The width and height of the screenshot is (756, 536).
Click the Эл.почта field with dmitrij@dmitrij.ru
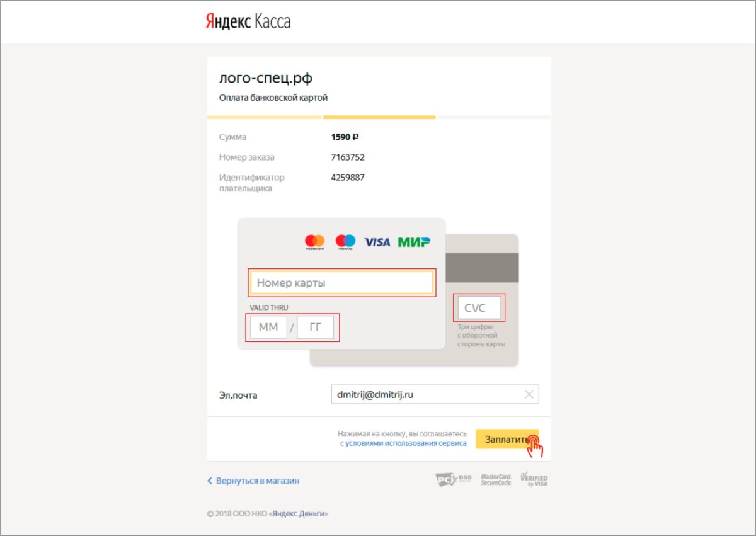(x=435, y=394)
